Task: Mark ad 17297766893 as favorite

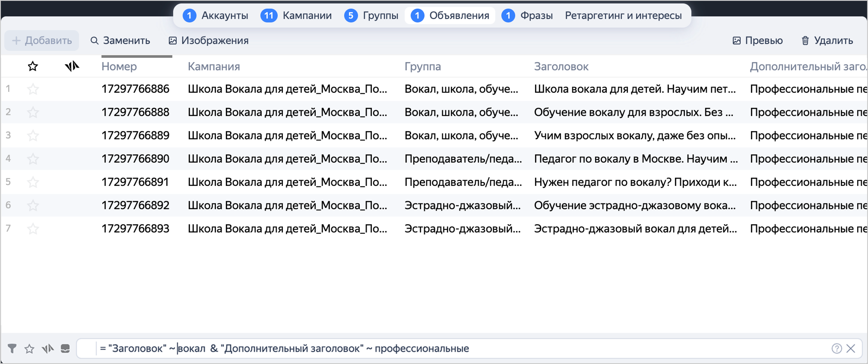Action: tap(33, 229)
